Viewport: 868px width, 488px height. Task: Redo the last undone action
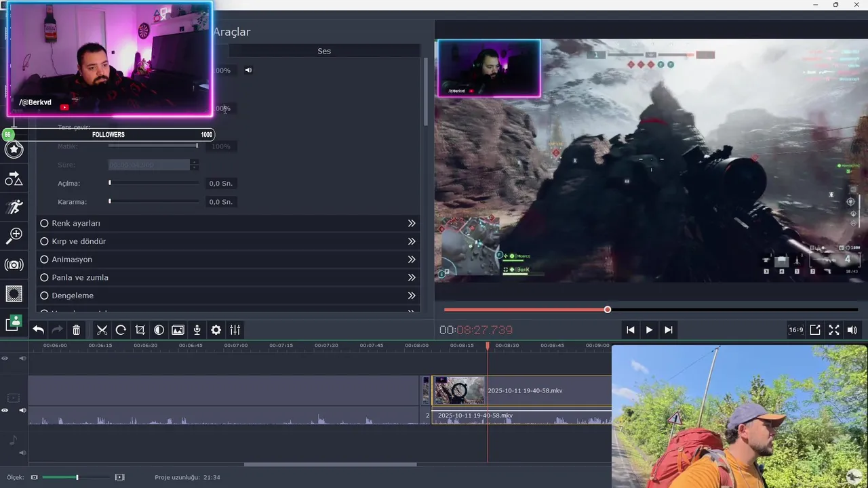pyautogui.click(x=58, y=330)
